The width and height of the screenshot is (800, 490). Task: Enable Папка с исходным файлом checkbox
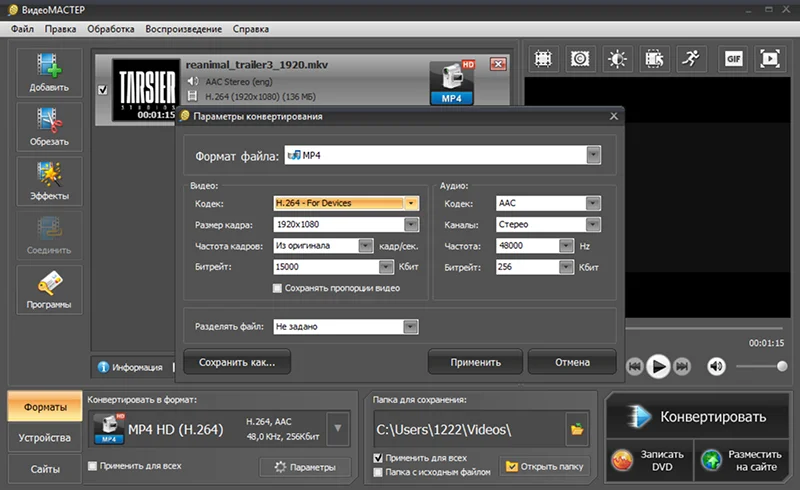point(378,472)
